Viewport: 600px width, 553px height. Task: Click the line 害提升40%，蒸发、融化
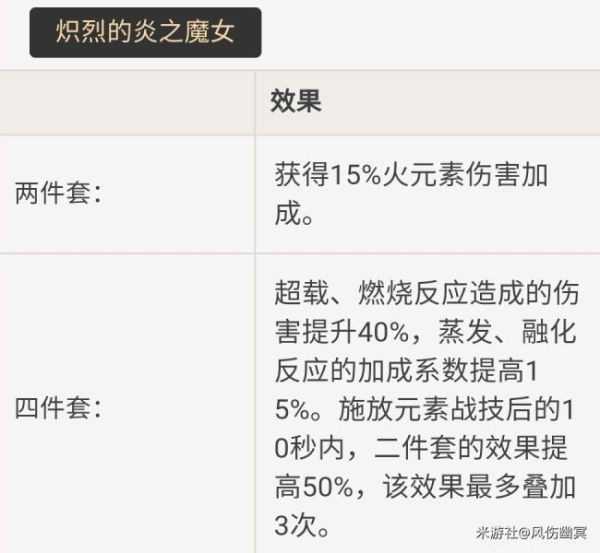point(424,331)
